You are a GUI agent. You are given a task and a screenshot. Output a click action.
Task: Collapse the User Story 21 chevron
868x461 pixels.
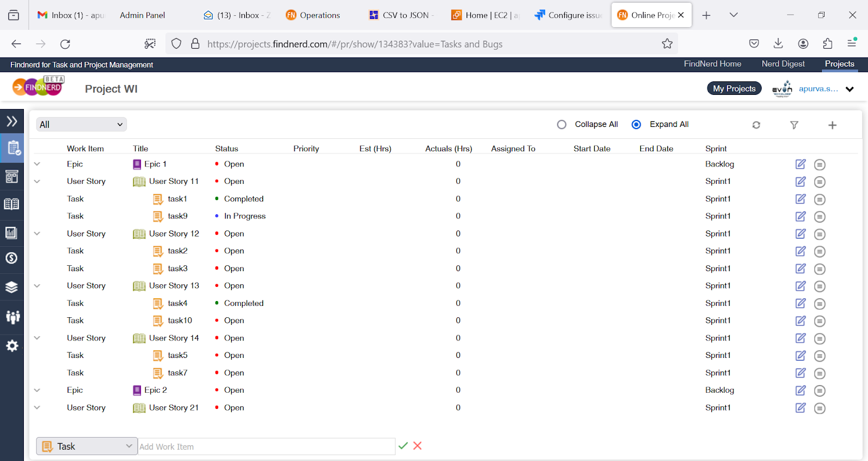coord(37,408)
